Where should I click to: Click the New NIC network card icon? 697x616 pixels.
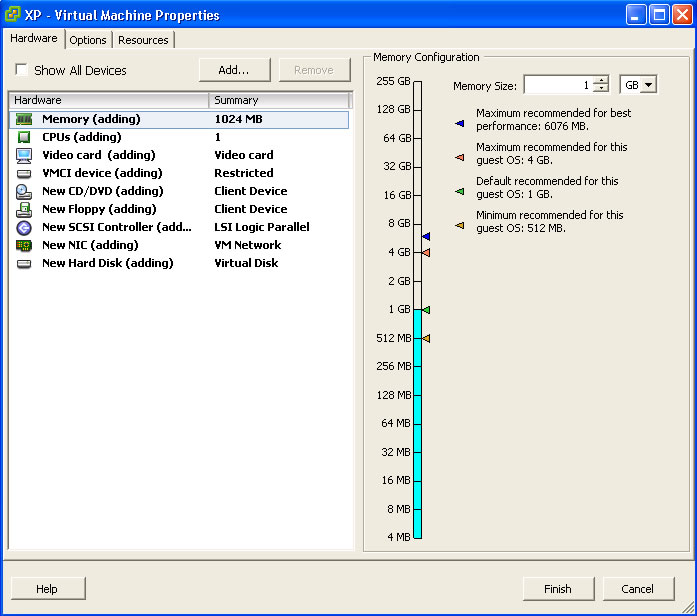[24, 245]
